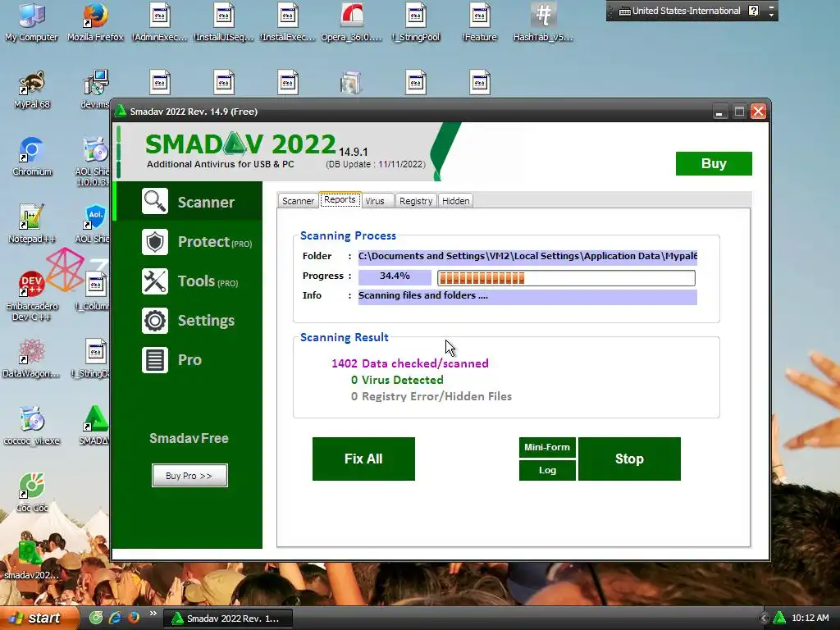
Task: Select coccoc_vi.exe desktop icon
Action: point(32,426)
